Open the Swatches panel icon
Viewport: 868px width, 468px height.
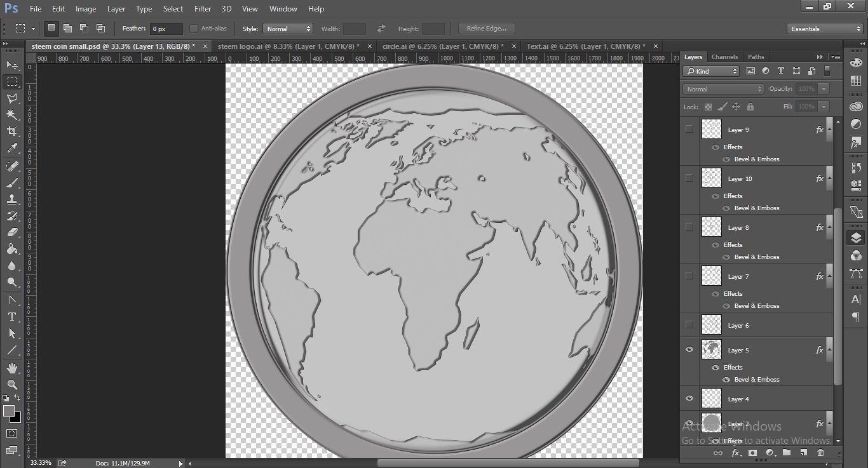click(x=856, y=81)
